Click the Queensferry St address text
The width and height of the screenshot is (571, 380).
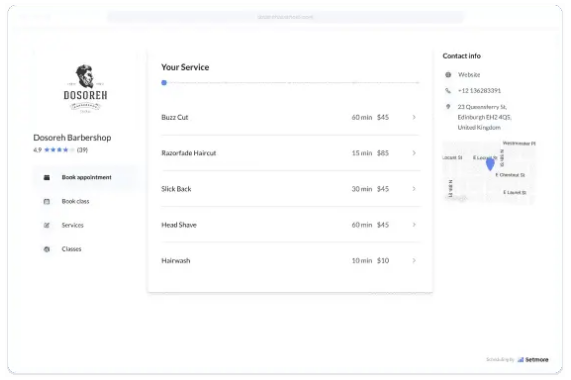coord(485,117)
